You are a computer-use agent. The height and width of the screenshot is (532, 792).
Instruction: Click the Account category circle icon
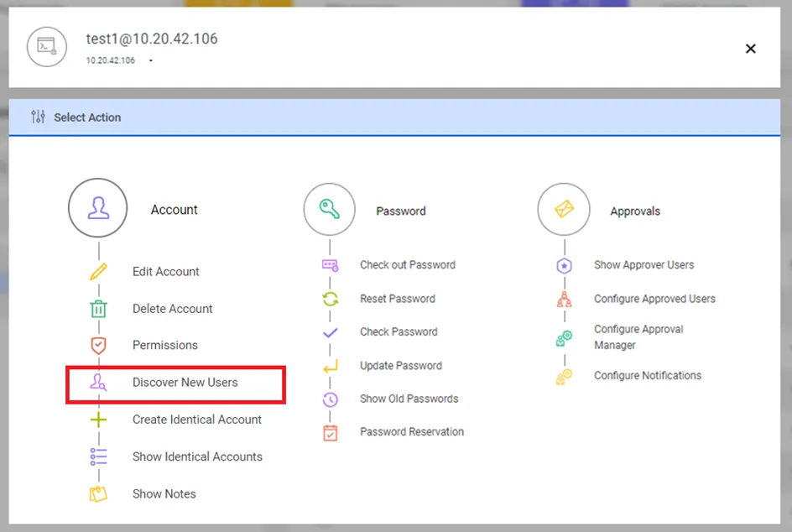98,207
